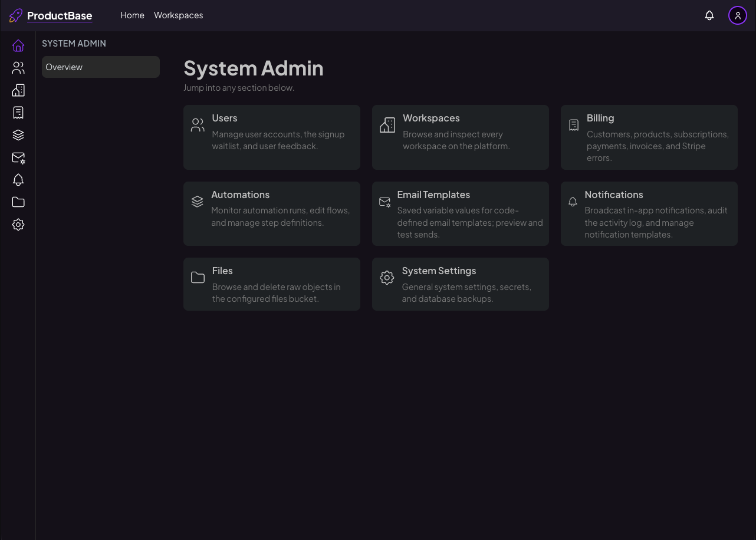Open System Settings via sidebar gear icon
This screenshot has height=540, width=756.
click(18, 225)
